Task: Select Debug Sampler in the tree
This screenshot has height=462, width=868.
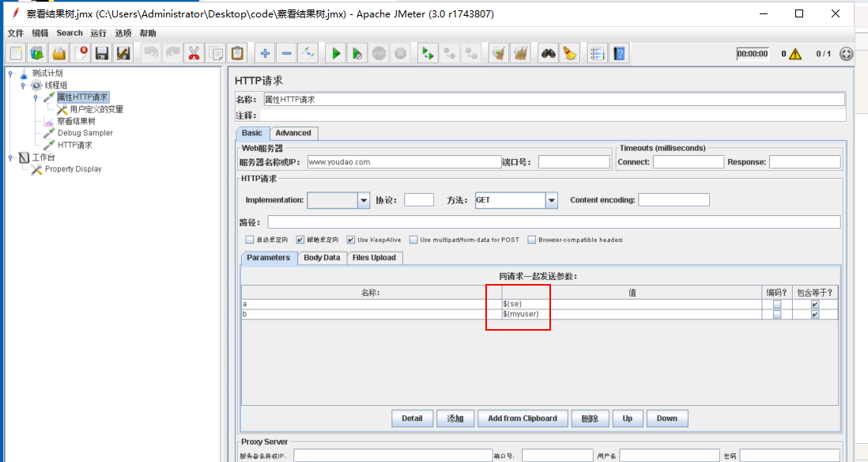Action: point(85,133)
